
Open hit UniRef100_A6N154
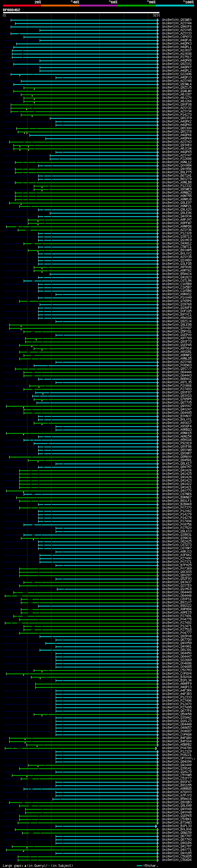coord(176,437)
